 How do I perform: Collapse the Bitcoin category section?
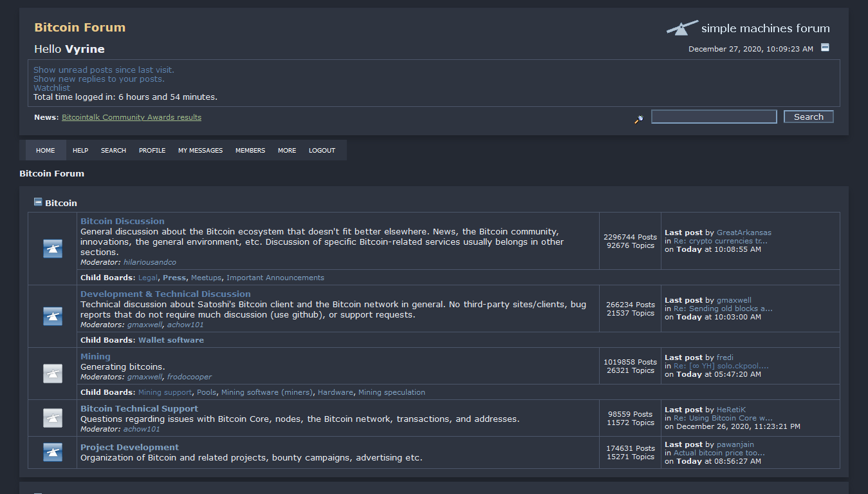click(37, 201)
